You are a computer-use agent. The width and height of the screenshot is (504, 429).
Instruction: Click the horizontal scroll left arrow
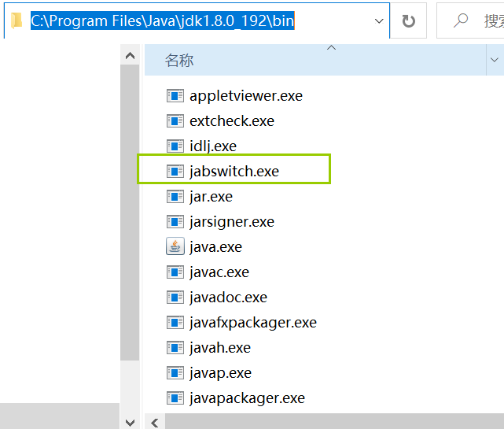155,423
